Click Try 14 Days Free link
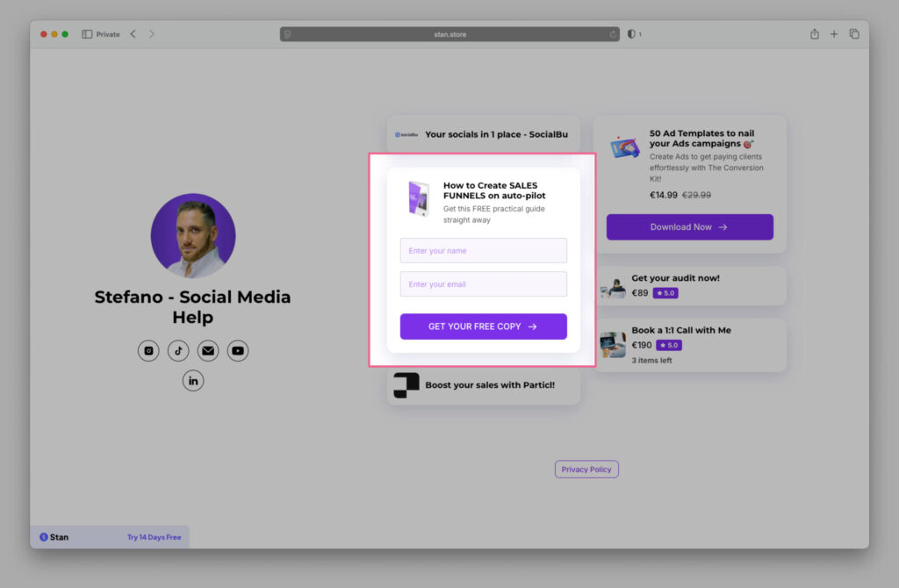899x588 pixels. 154,537
